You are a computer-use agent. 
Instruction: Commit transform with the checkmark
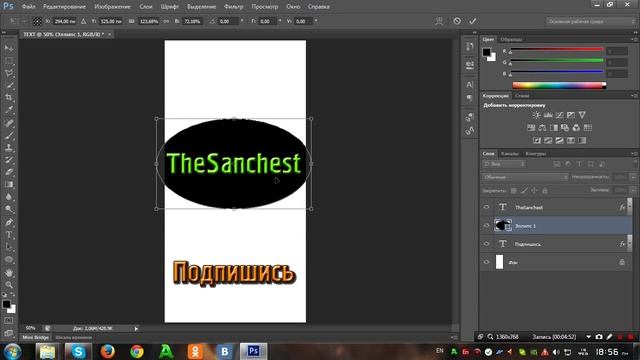coord(473,21)
